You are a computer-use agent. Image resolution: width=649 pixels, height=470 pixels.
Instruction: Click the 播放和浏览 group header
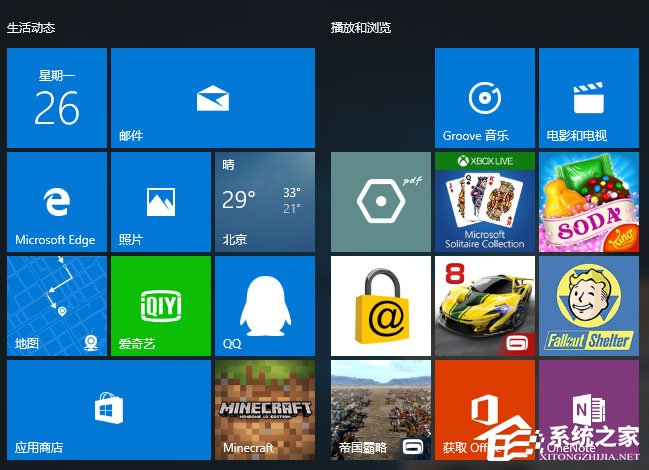point(361,27)
